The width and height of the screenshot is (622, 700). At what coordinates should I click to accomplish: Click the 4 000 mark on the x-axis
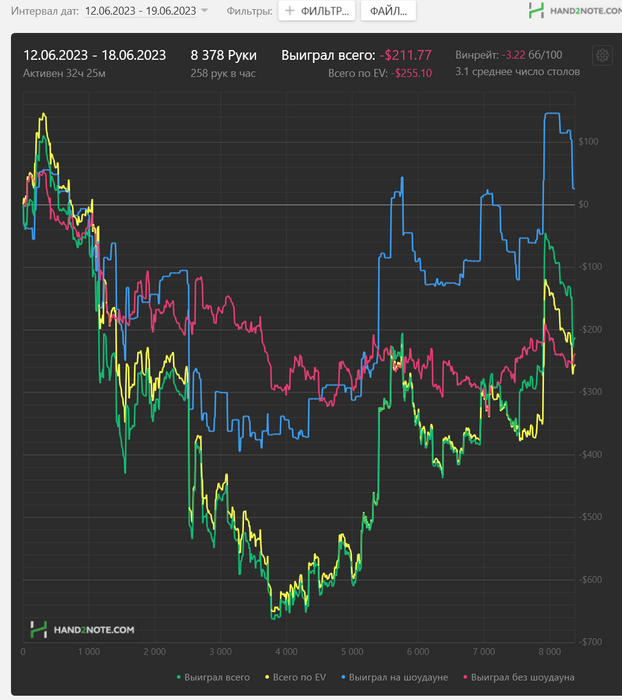(x=286, y=652)
